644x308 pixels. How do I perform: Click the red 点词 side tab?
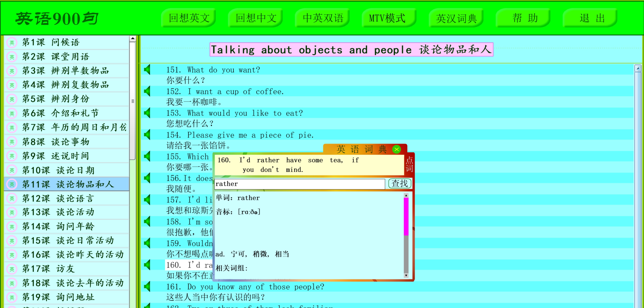click(409, 164)
